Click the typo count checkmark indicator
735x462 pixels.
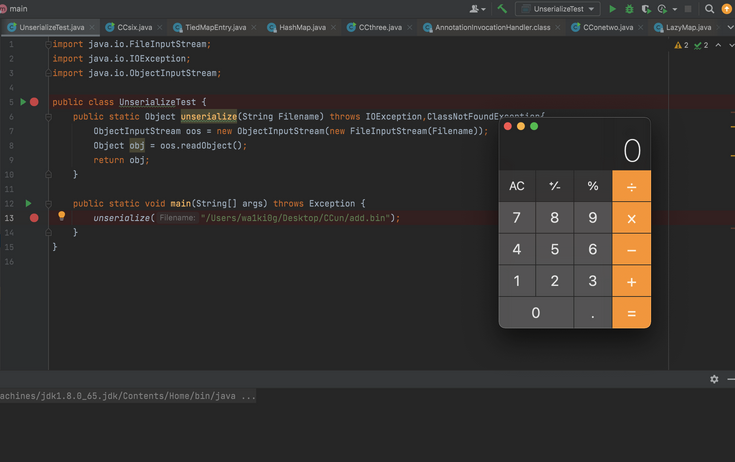click(701, 45)
